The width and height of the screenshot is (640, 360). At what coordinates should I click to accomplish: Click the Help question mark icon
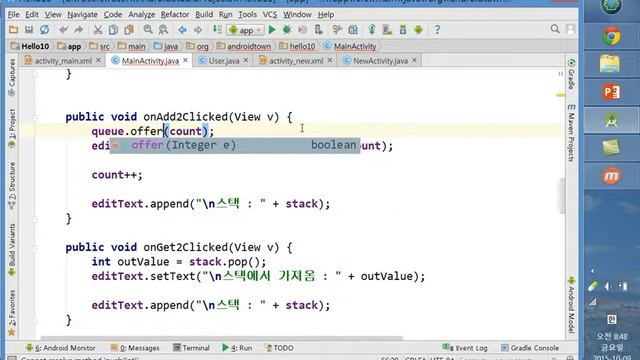437,30
